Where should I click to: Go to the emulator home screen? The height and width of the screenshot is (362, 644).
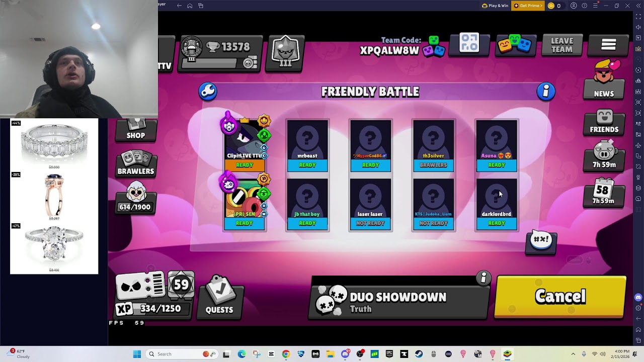190,6
